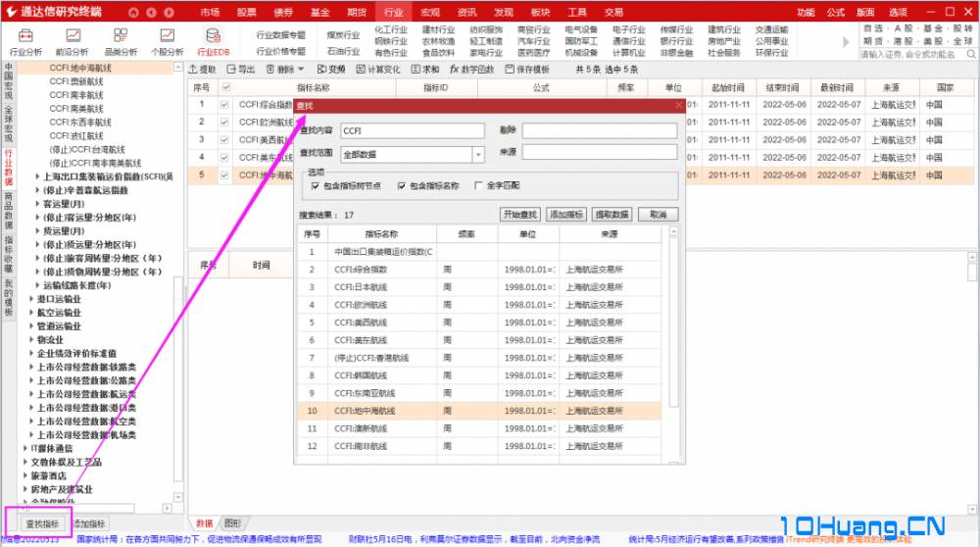This screenshot has width=980, height=547.
Task: Uncheck row 3 CCFI美西航线 checkbox
Action: [224, 139]
